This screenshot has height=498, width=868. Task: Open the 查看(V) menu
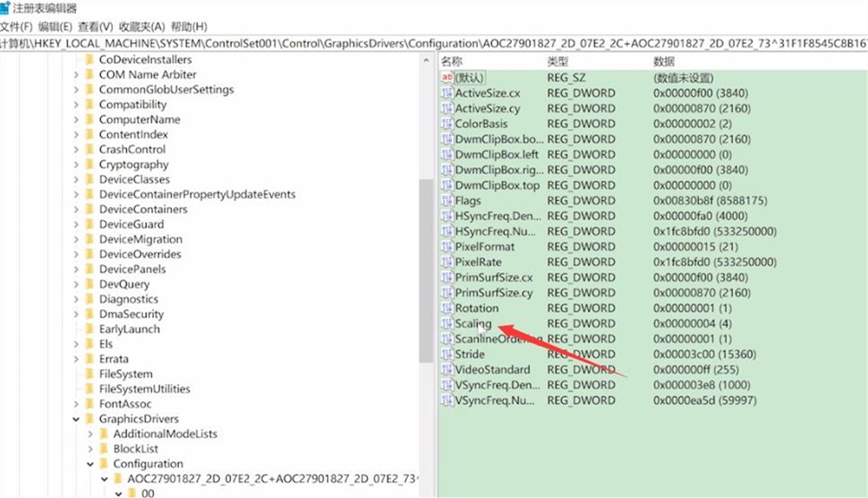pos(95,27)
